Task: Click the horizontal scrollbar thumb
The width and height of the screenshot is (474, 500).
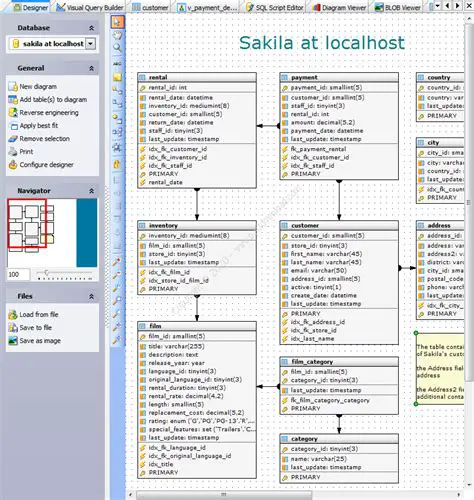Action: pyautogui.click(x=224, y=495)
